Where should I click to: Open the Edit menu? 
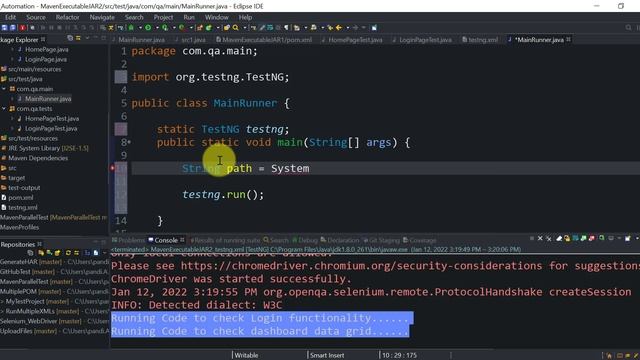[x=11, y=17]
